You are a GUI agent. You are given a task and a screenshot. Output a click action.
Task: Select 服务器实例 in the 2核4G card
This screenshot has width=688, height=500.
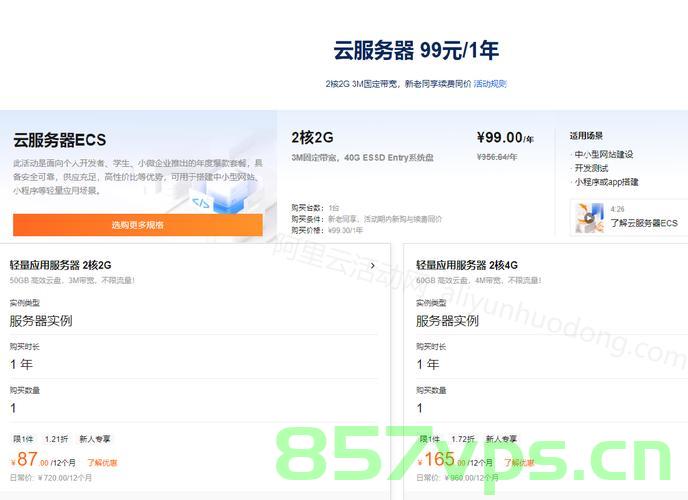click(447, 321)
